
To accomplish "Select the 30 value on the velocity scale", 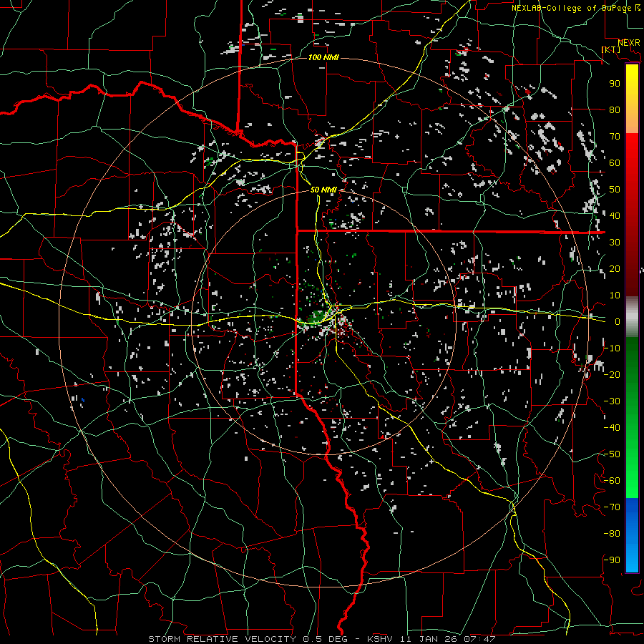I will 615,243.
